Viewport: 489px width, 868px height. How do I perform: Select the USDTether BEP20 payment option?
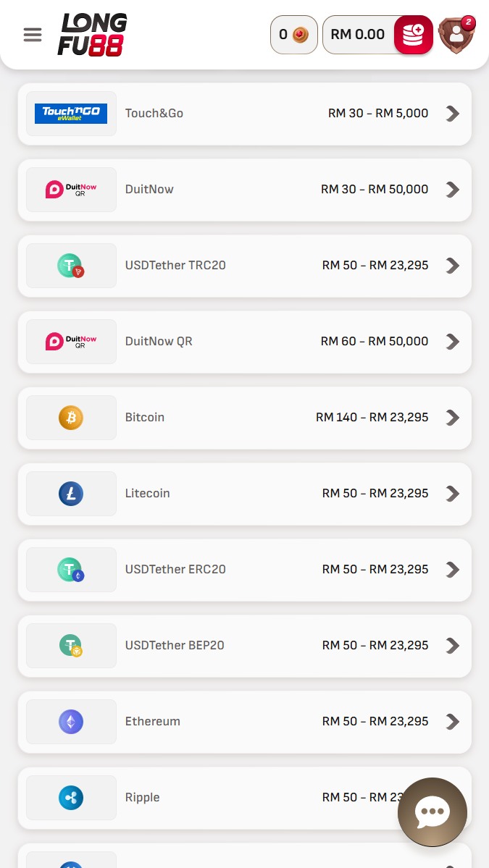[175, 646]
